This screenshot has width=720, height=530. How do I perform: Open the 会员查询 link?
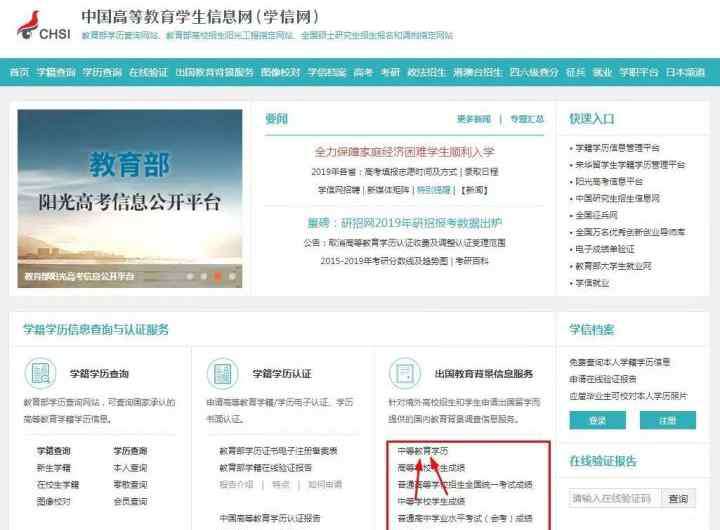pos(130,502)
